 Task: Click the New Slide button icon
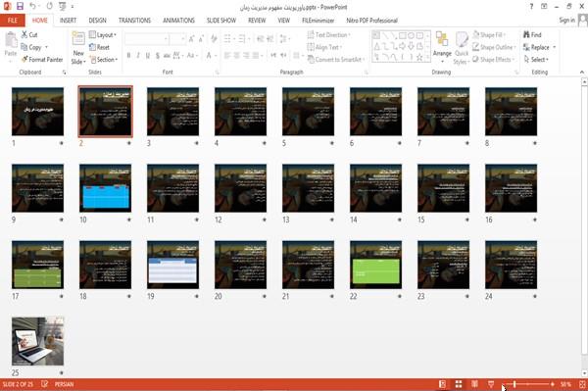(x=78, y=40)
